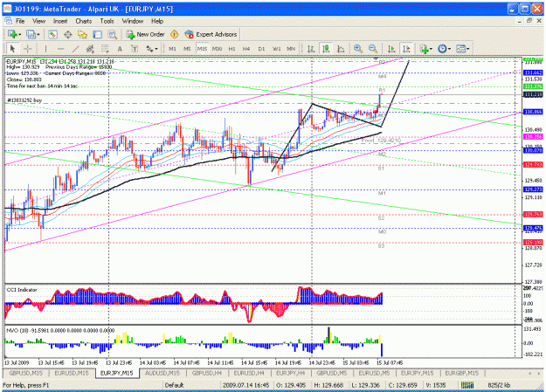Switch to GBPUSD,M5 chart tab

pos(331,373)
